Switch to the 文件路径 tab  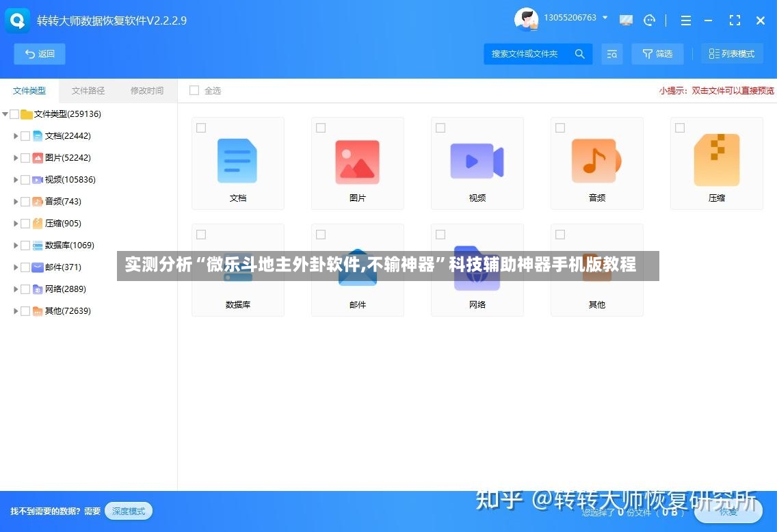88,91
